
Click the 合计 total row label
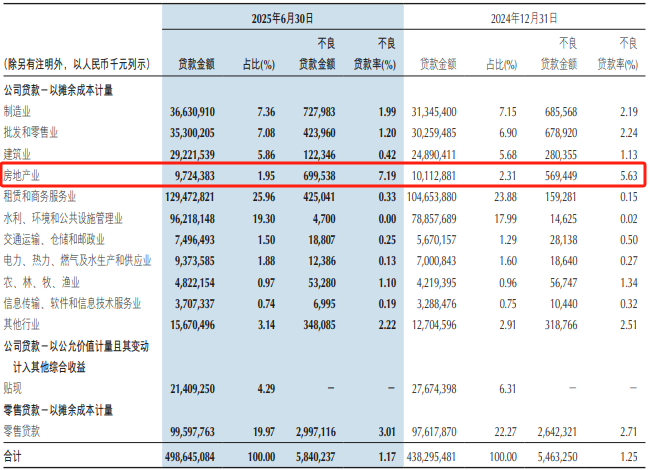[x=14, y=454]
